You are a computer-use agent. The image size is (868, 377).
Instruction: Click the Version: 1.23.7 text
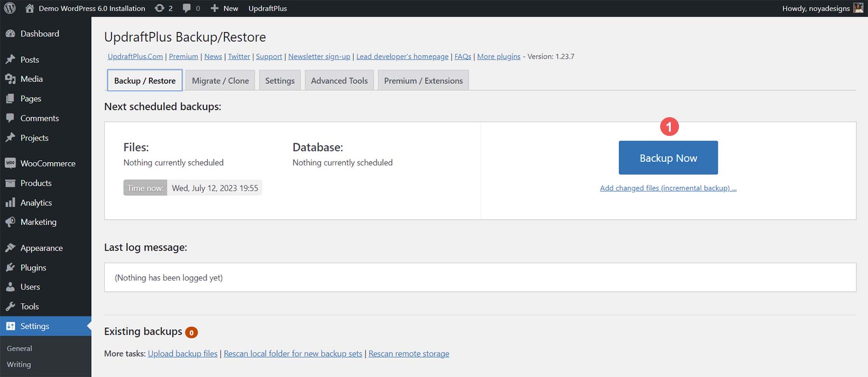click(x=551, y=56)
